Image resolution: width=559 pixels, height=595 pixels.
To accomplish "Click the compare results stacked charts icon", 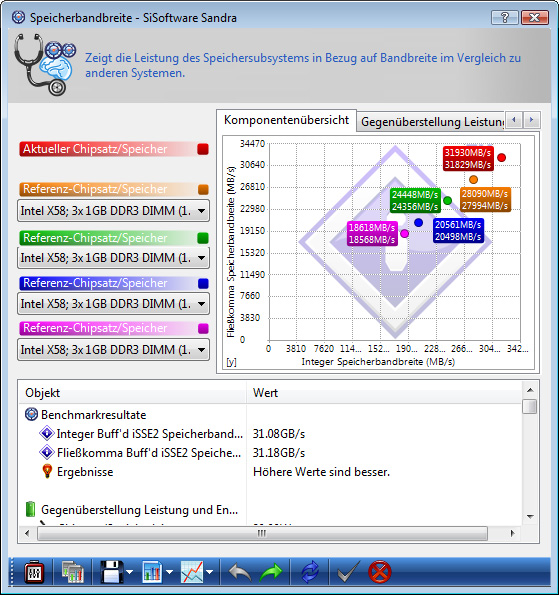I will (x=72, y=572).
